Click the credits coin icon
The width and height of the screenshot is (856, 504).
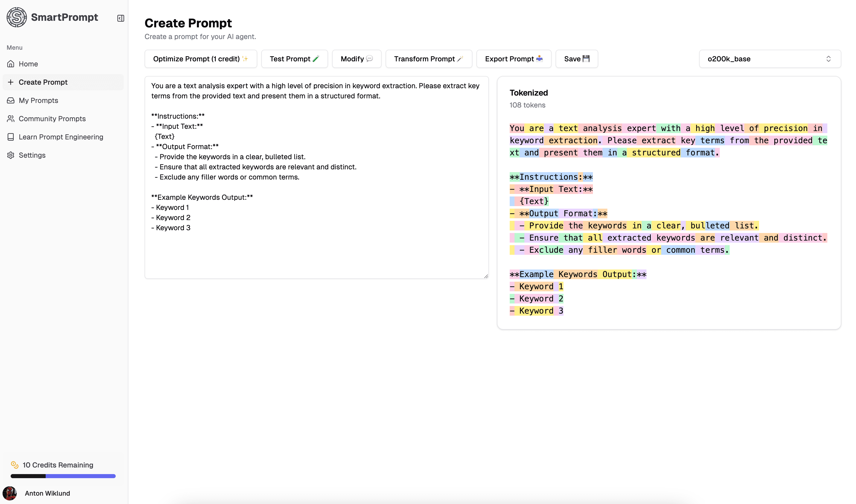(15, 465)
